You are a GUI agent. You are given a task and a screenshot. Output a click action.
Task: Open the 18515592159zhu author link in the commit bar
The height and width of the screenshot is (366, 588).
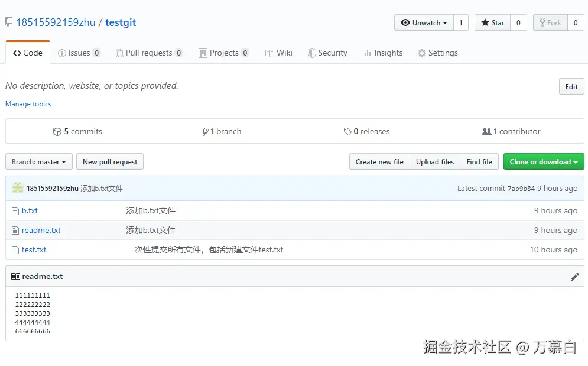[x=53, y=189]
